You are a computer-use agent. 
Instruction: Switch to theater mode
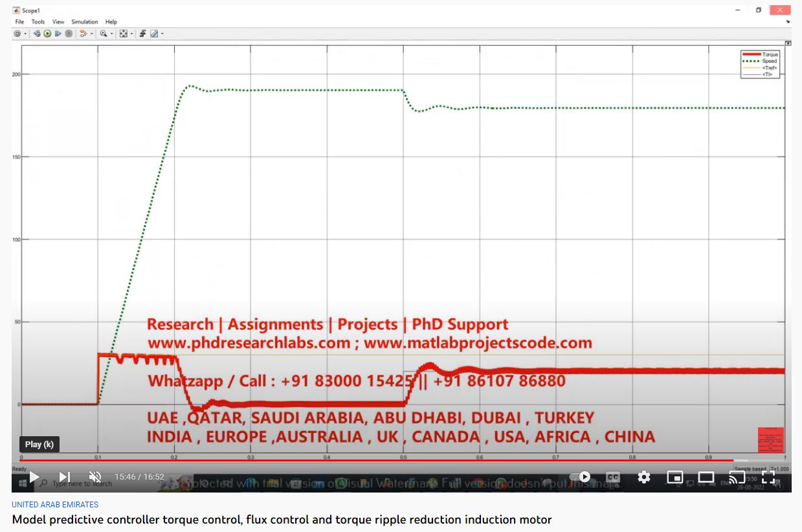(706, 477)
